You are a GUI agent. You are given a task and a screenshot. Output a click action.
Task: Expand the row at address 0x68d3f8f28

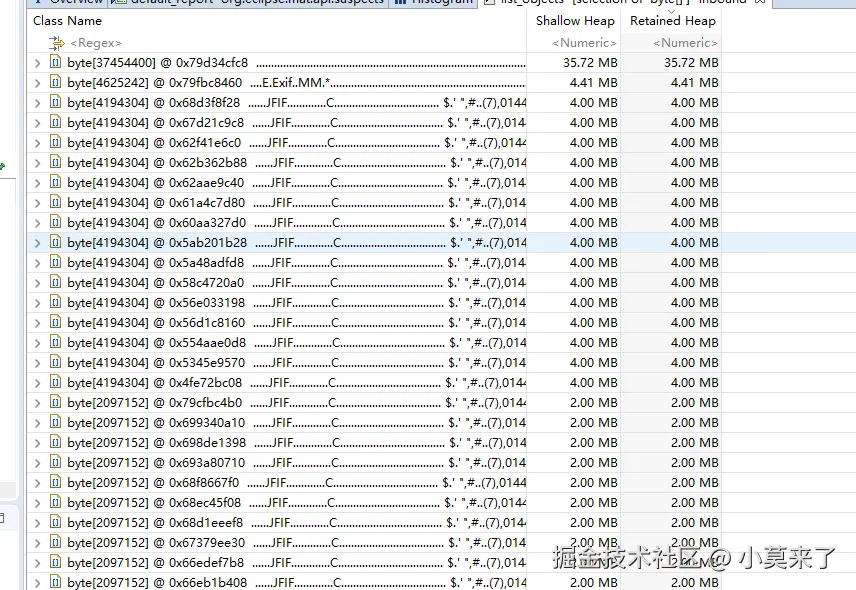point(37,103)
